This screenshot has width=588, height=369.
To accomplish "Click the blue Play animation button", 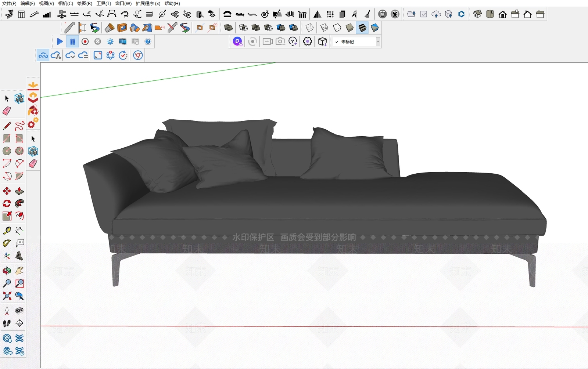I will (60, 41).
